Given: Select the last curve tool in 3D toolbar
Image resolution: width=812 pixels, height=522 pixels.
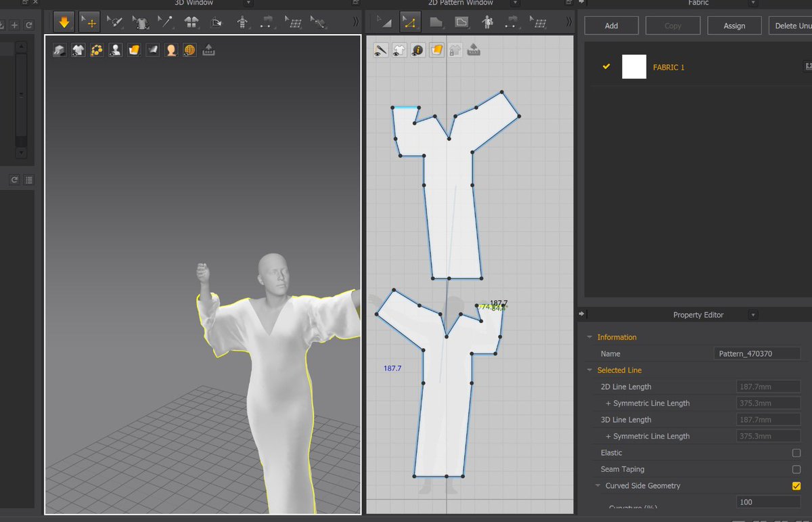Looking at the screenshot, I should coord(318,22).
